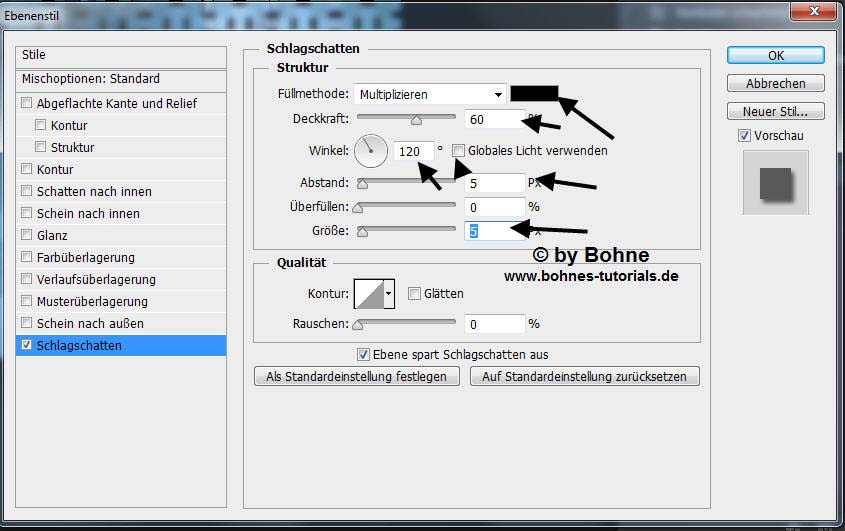Click Als Standardeinstellung festlegen button

pyautogui.click(x=357, y=377)
